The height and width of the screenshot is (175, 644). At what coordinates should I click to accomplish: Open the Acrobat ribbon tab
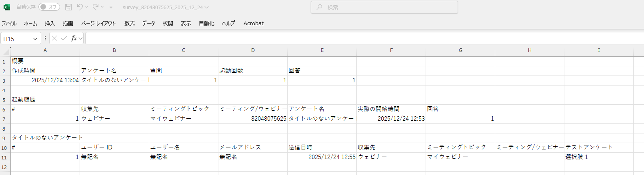[253, 23]
